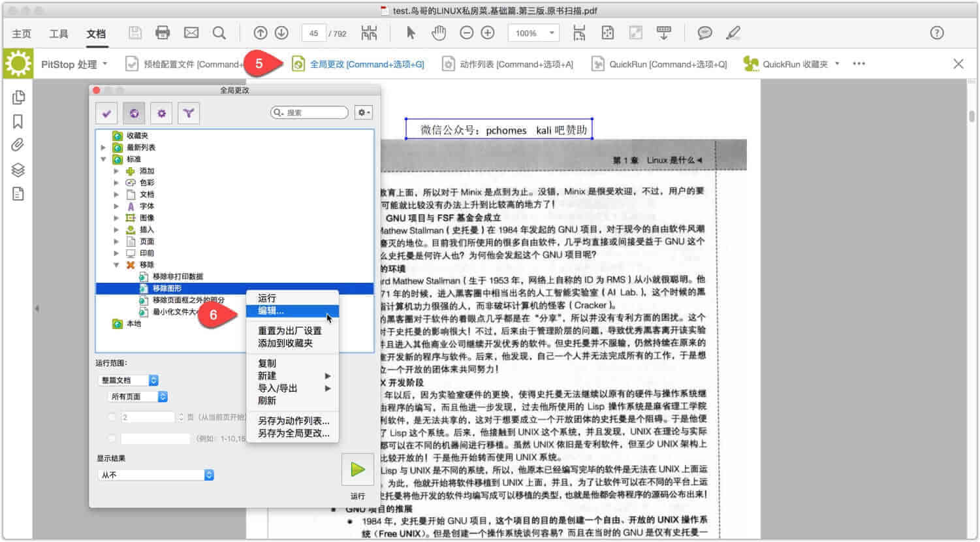Switch to the 主页 tab
Screen dimensions: 980x542
tap(22, 33)
